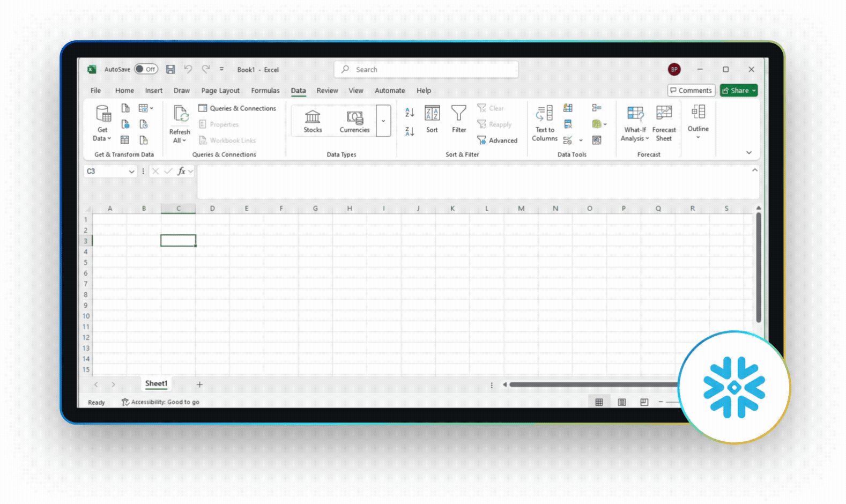Screen dimensions: 846x504
Task: Click the Share button
Action: [x=738, y=91]
